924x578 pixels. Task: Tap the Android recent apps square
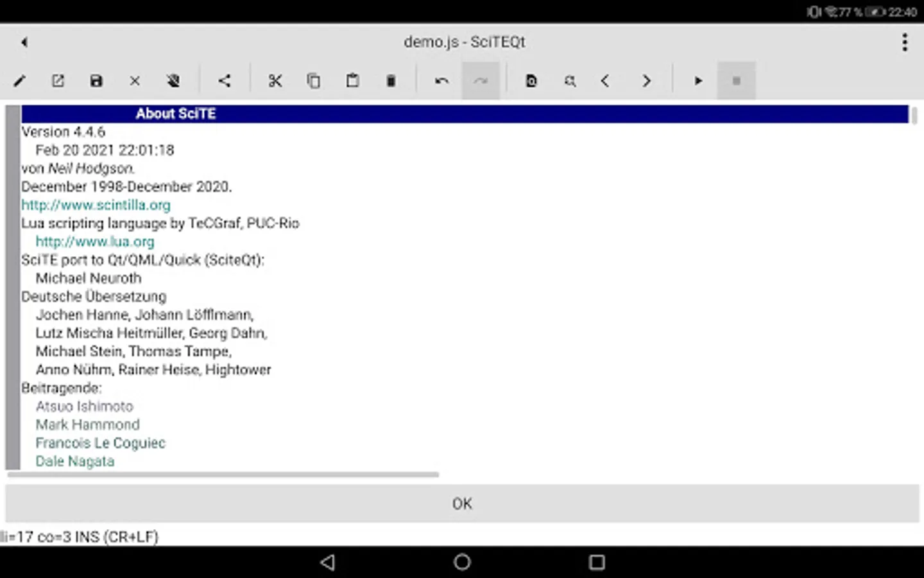(597, 563)
